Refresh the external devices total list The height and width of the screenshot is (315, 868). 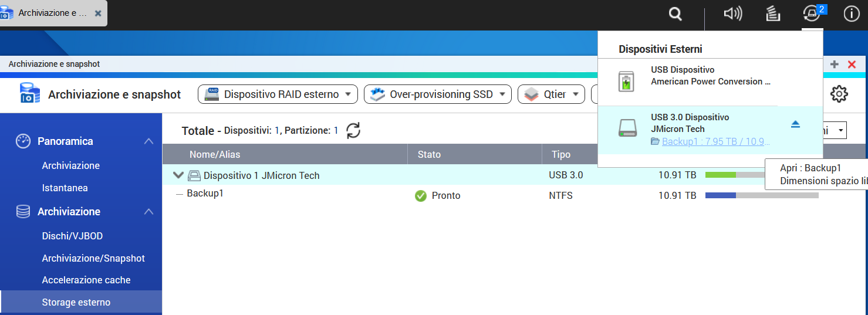click(x=353, y=131)
